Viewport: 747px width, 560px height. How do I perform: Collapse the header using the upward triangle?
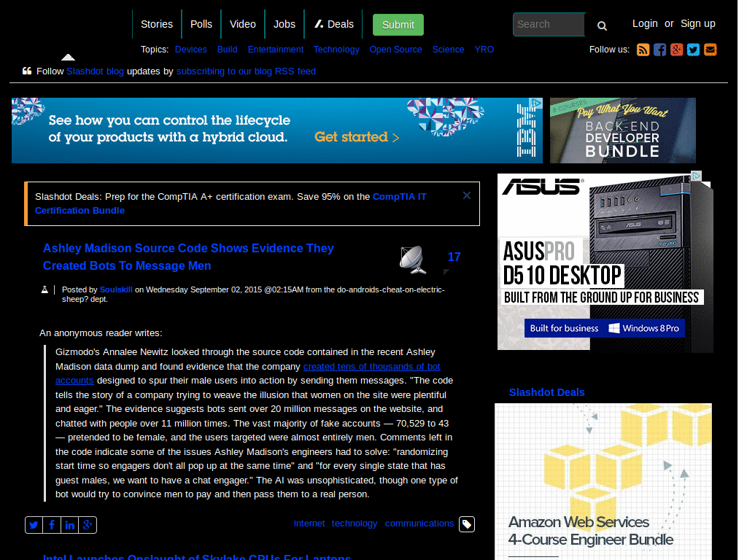point(68,55)
